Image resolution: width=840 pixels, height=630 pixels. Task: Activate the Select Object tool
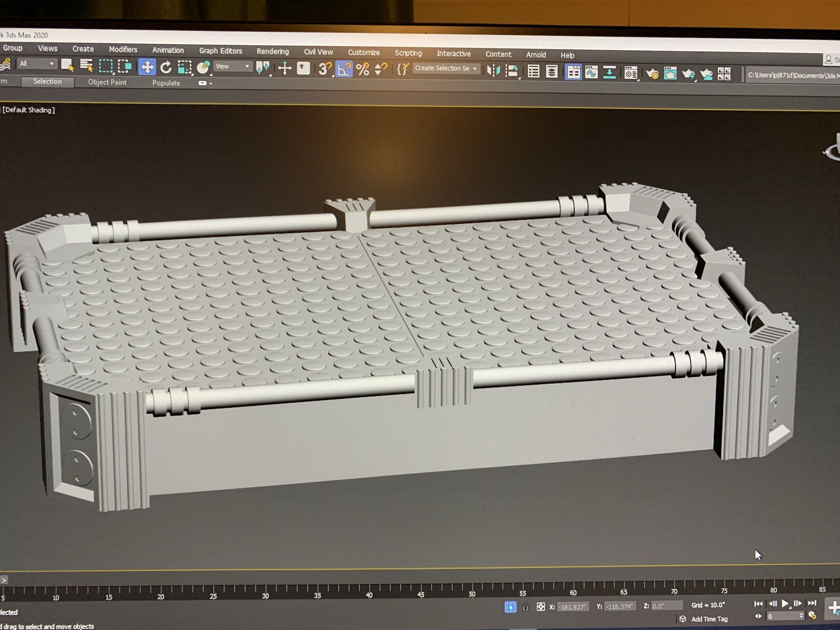(67, 65)
